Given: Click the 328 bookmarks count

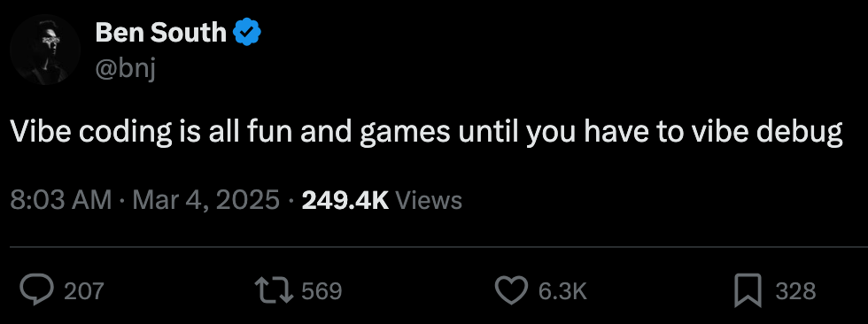Looking at the screenshot, I should tap(795, 291).
